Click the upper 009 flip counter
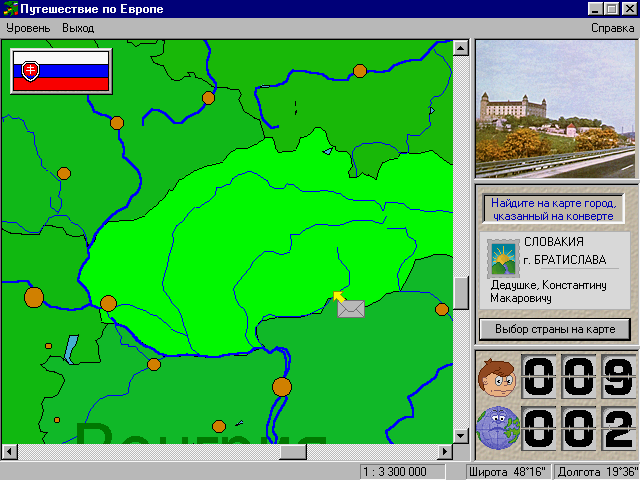This screenshot has width=640, height=480. (x=579, y=377)
